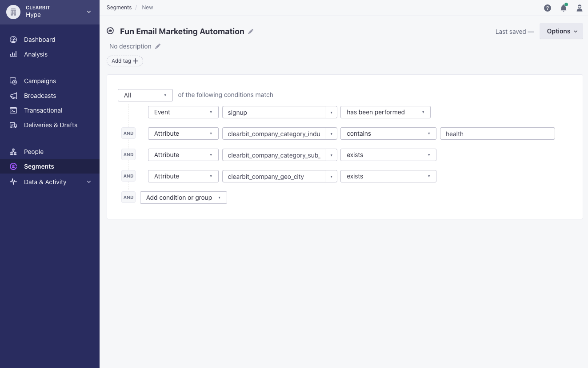
Task: Toggle the AND operator before geo_city condition
Action: click(x=128, y=176)
